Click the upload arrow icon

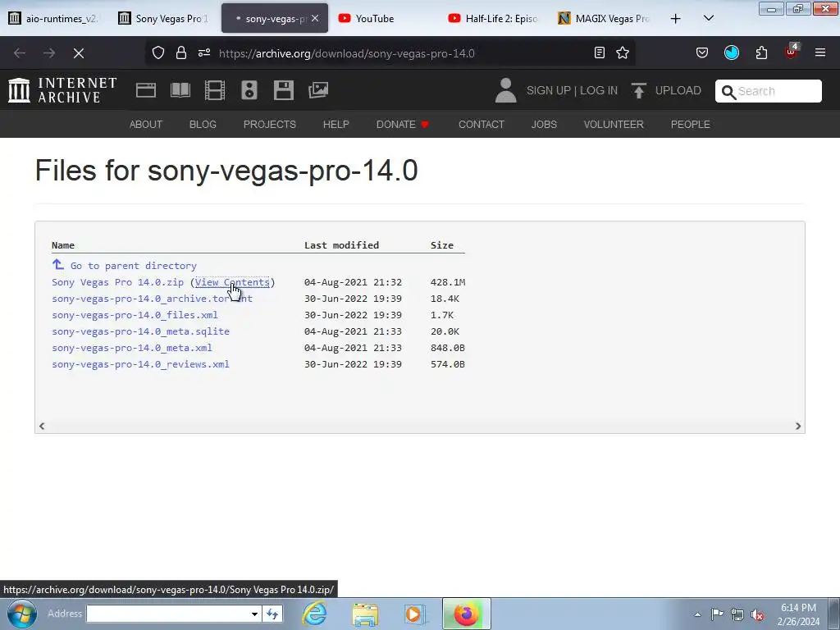638,90
